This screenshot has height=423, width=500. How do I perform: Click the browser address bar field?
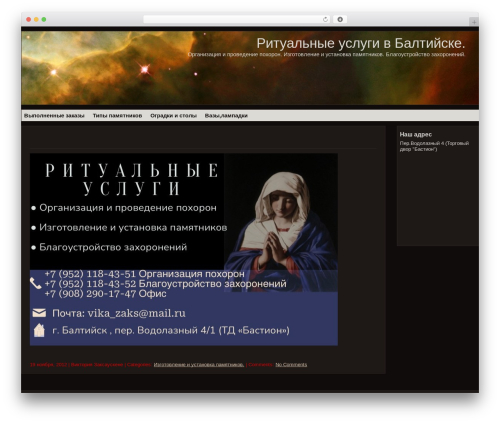[x=237, y=20]
